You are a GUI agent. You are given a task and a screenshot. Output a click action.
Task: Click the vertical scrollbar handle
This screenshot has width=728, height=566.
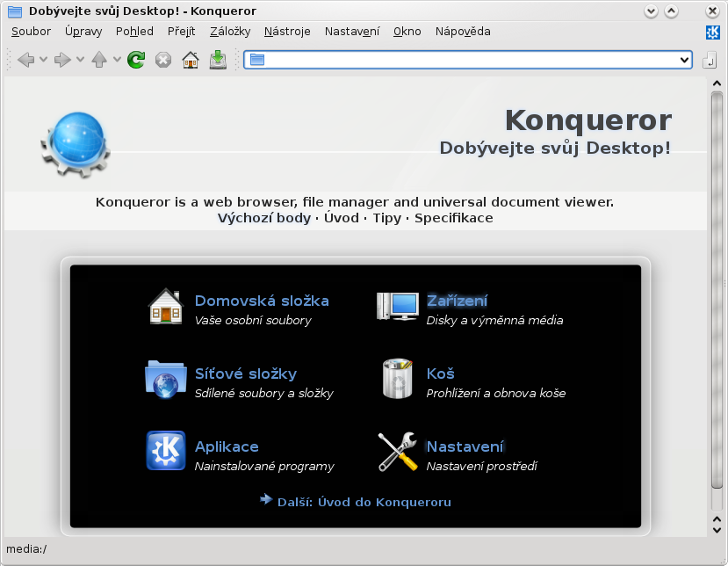pyautogui.click(x=717, y=289)
